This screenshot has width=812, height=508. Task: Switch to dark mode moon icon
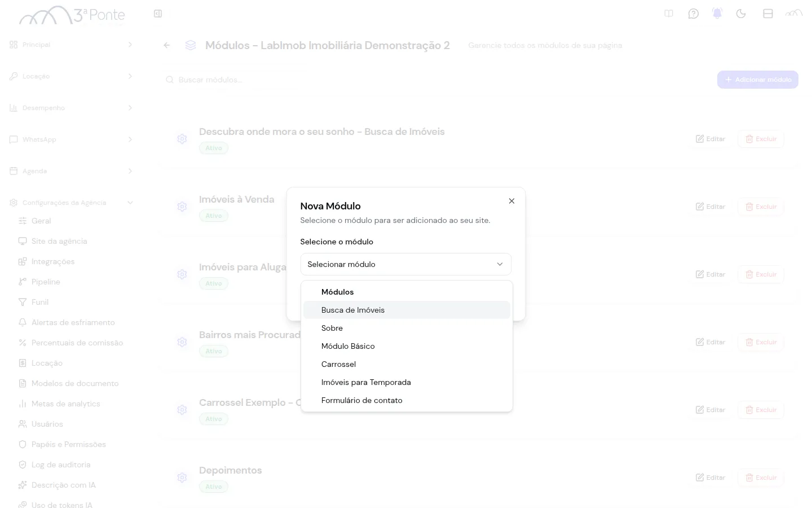pos(741,14)
